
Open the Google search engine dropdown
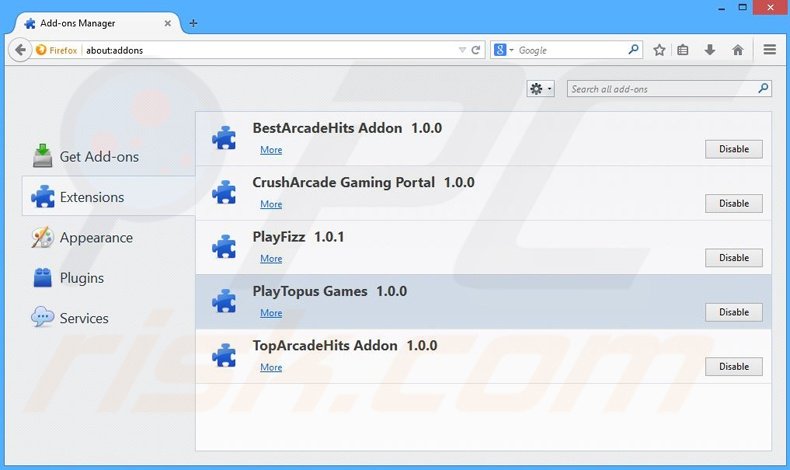point(504,50)
